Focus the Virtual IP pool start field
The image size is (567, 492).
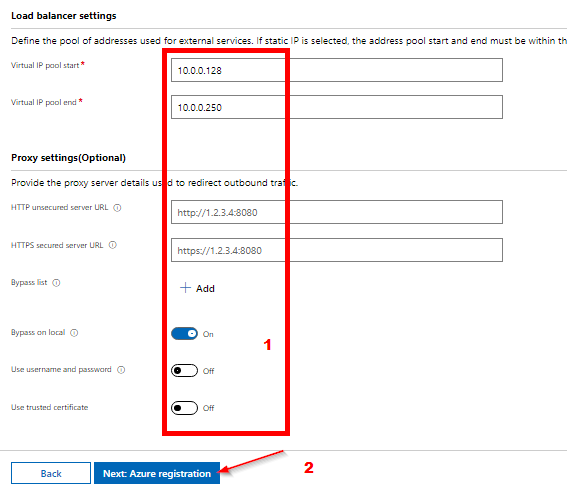click(x=337, y=70)
